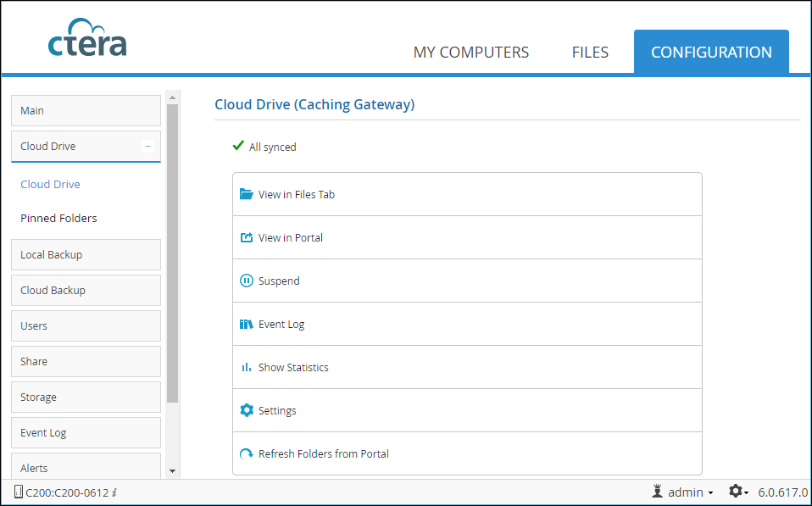The height and width of the screenshot is (506, 812).
Task: Click the info icon next to C200-0612
Action: (114, 492)
